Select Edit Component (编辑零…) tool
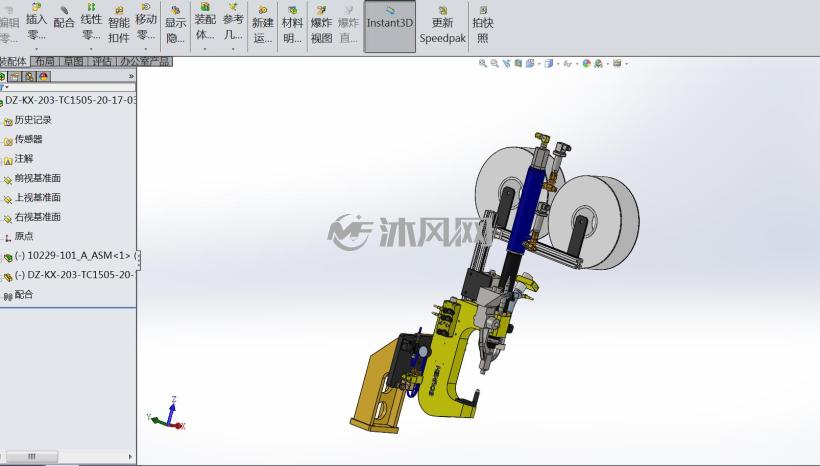820x466 pixels. click(x=9, y=25)
